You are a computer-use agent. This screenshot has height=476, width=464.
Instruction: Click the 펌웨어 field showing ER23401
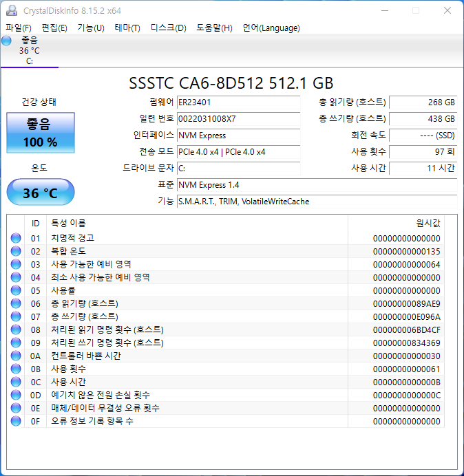click(238, 102)
